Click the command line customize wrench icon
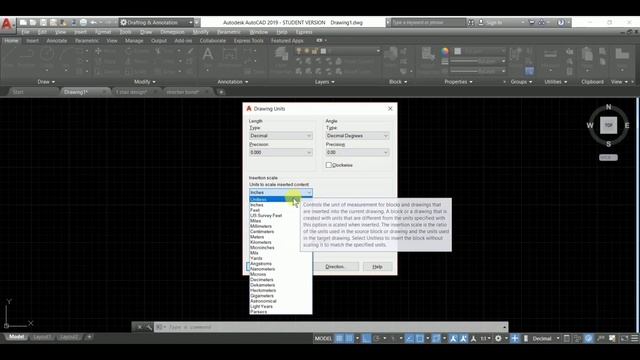The width and height of the screenshot is (640, 360). click(149, 327)
